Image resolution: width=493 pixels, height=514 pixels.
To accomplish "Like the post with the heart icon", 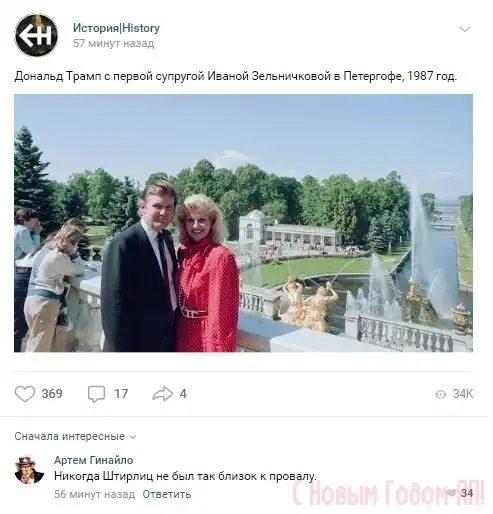I will click(25, 394).
